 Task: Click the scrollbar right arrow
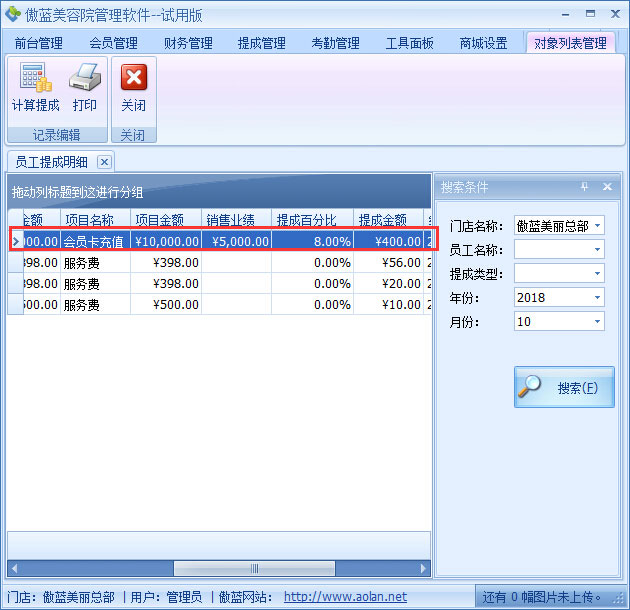tap(423, 568)
